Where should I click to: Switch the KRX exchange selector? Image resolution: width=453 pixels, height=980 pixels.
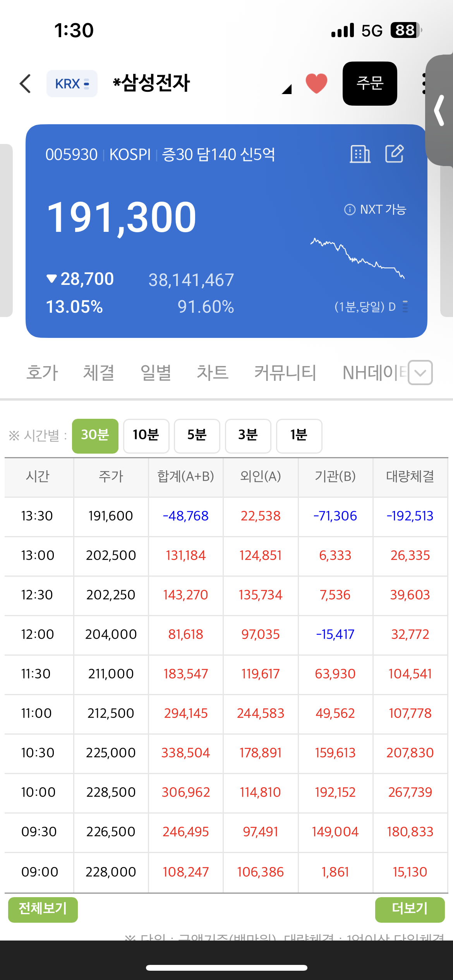point(72,84)
